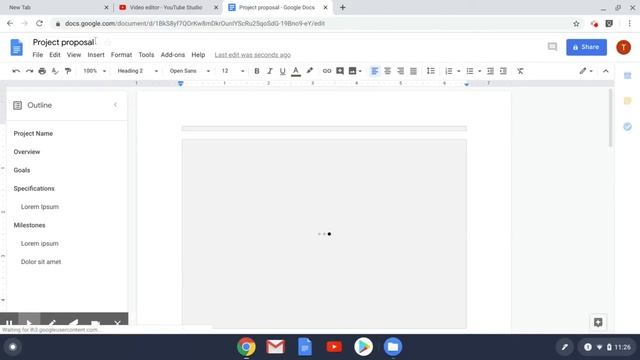This screenshot has height=360, width=640.
Task: Open the View menu
Action: [74, 55]
